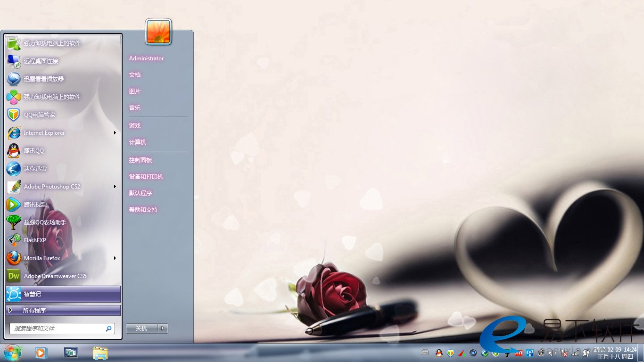Show 所有程序 (All Programs)
The width and height of the screenshot is (644, 362).
pos(63,311)
